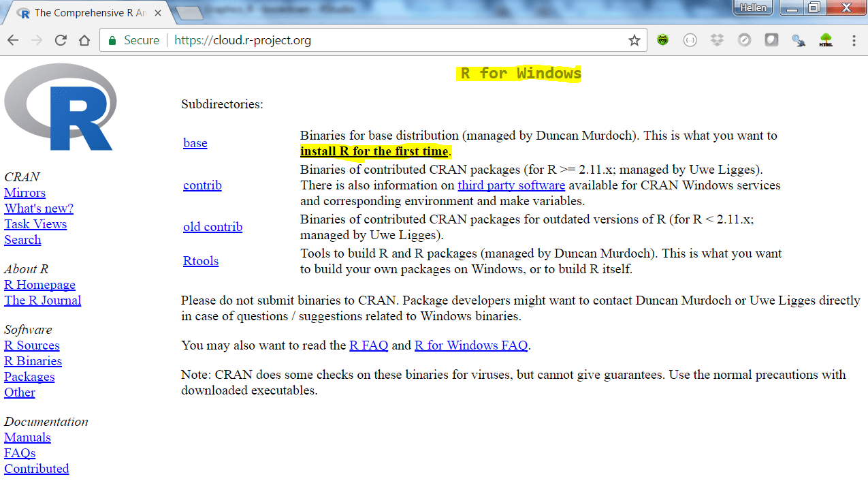Click the Documentation sidebar heading
868x494 pixels.
pos(46,422)
